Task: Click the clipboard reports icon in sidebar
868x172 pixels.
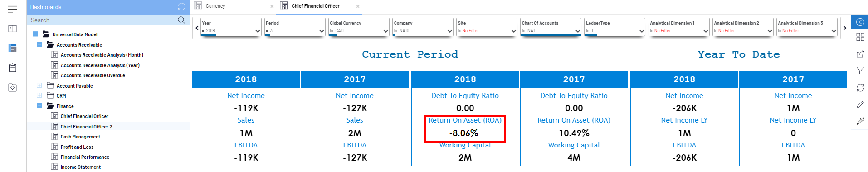Action: [13, 68]
